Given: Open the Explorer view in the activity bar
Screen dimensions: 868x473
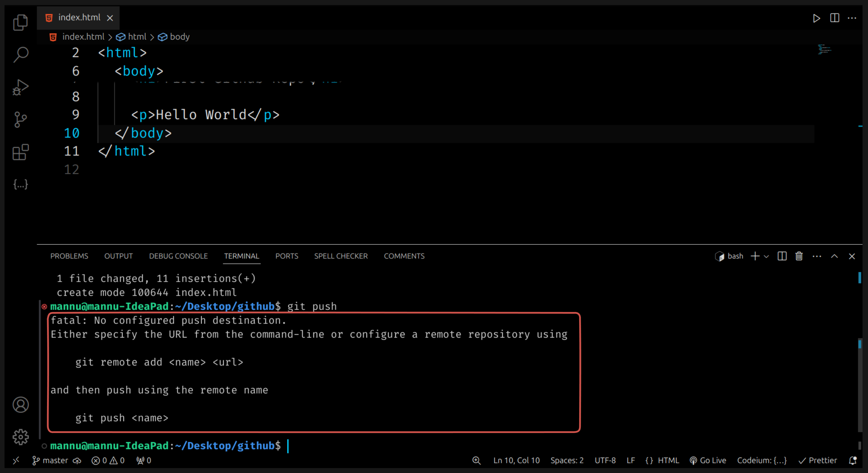Looking at the screenshot, I should click(20, 22).
